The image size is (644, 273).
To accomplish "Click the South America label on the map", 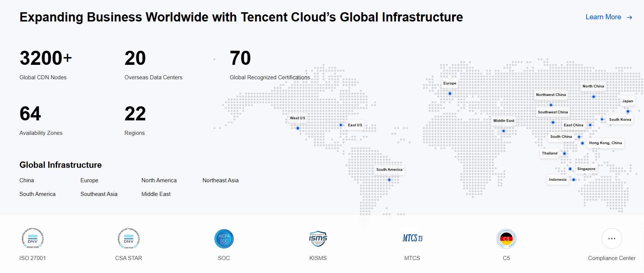I will [389, 170].
